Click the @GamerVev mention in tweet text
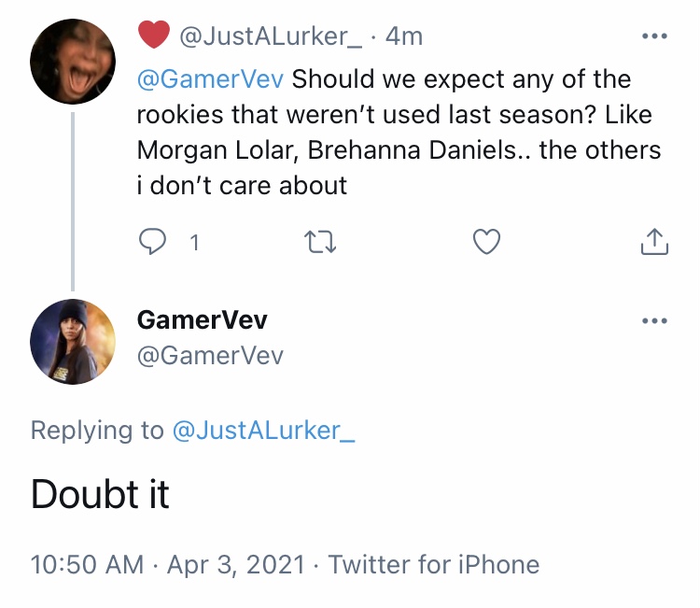The height and width of the screenshot is (608, 700). [210, 79]
